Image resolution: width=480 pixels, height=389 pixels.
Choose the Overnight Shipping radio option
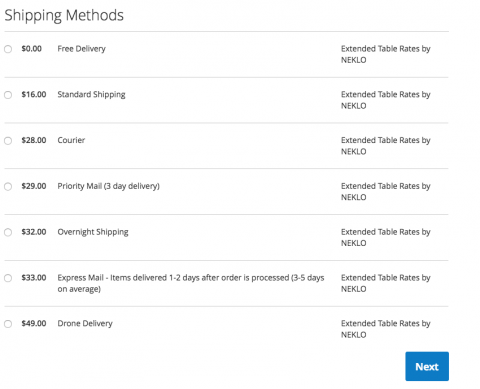(8, 232)
